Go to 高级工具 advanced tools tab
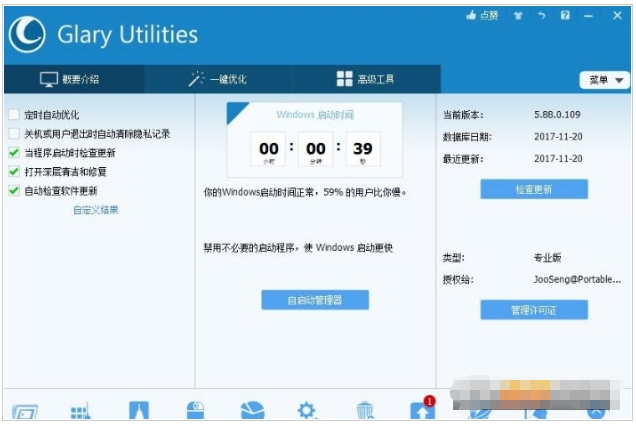 [x=366, y=79]
